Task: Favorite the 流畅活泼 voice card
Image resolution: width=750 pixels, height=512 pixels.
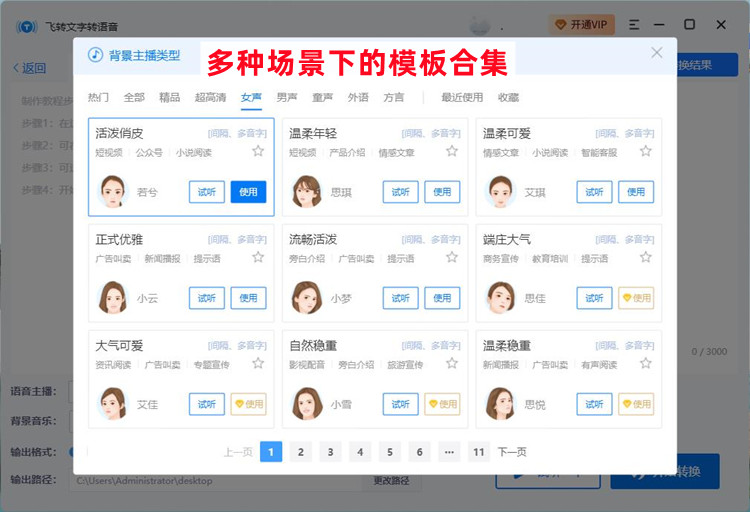Action: [452, 257]
